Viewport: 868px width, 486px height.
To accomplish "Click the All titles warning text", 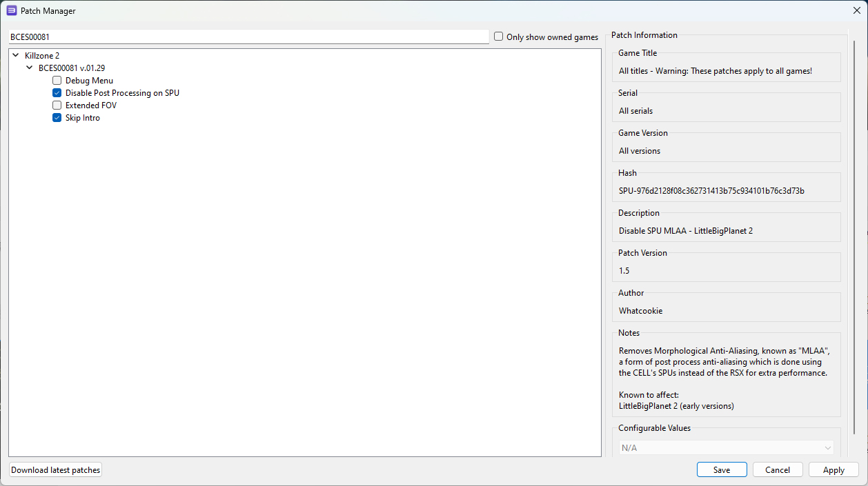I will (716, 71).
